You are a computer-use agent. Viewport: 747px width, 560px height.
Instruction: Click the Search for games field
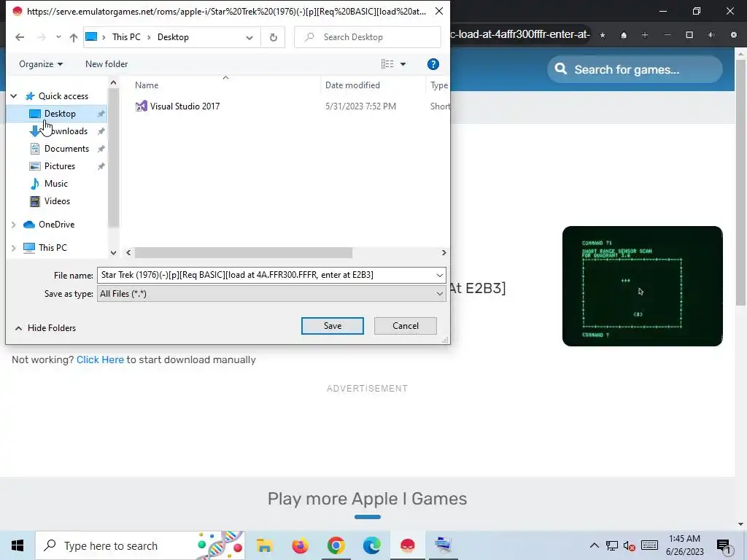tap(635, 69)
